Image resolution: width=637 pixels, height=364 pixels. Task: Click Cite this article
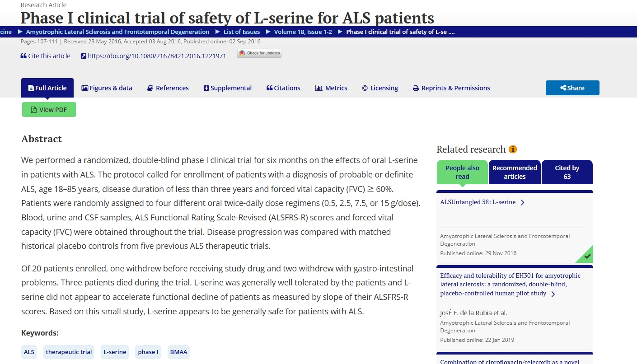coord(46,56)
